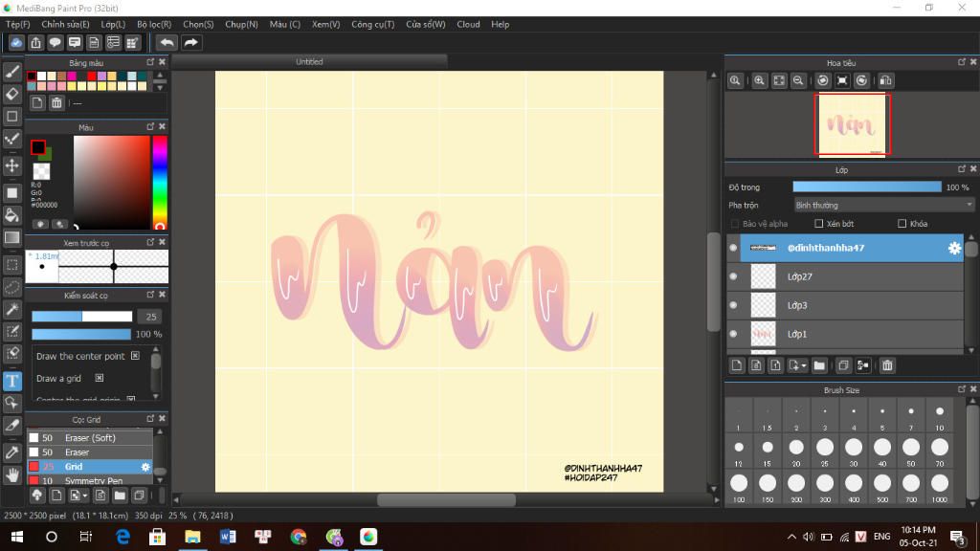Open settings gear for @dinhthanhha47 layer
The height and width of the screenshot is (551, 980).
pyautogui.click(x=954, y=248)
